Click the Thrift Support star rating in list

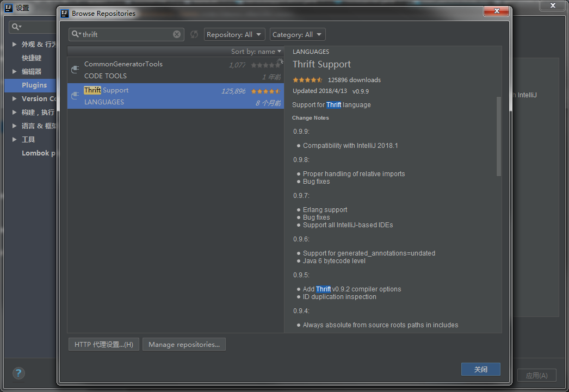[x=265, y=91]
